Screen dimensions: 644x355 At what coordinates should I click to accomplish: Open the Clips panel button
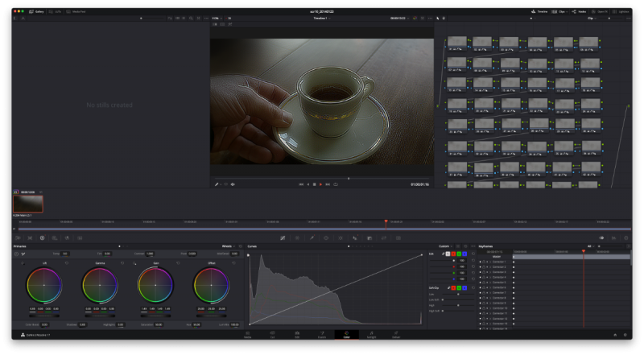pos(557,12)
